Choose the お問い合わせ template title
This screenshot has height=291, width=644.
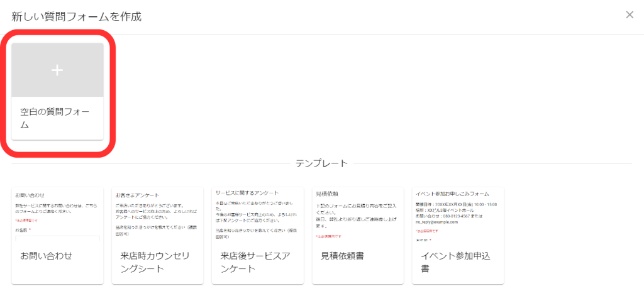[x=46, y=256]
